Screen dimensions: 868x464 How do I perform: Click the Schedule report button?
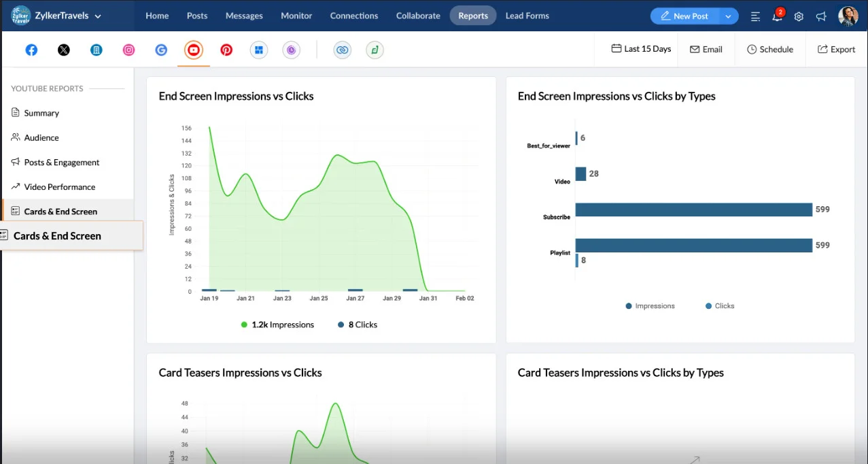click(x=770, y=49)
